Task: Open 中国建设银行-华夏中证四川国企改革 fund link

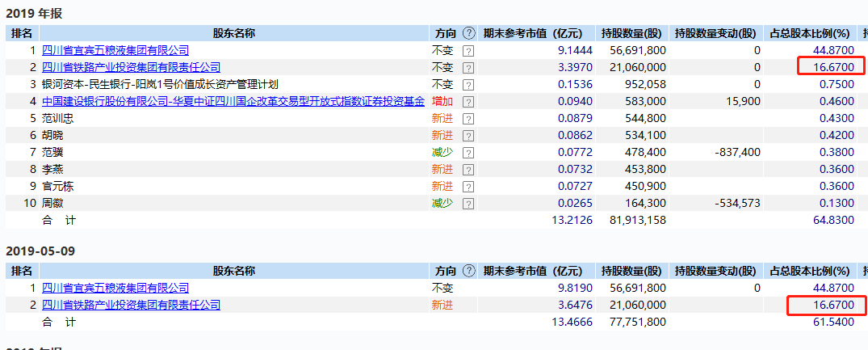Action: (x=233, y=101)
